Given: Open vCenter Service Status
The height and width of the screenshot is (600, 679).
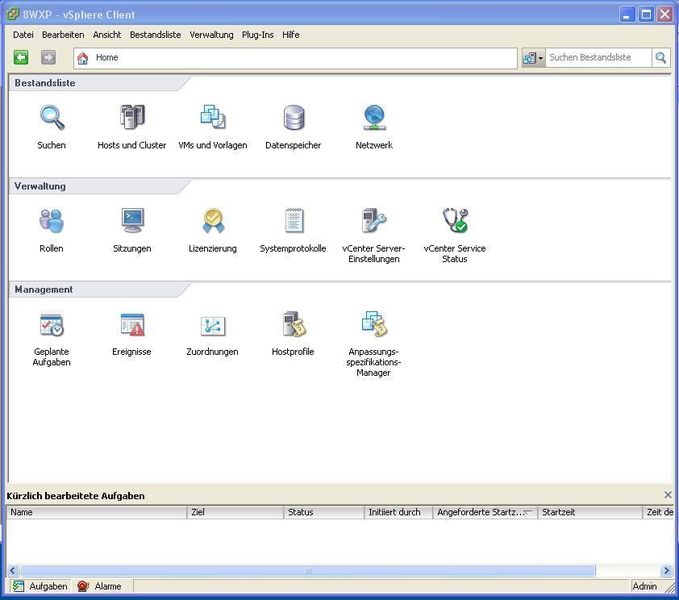Looking at the screenshot, I should pos(455,221).
